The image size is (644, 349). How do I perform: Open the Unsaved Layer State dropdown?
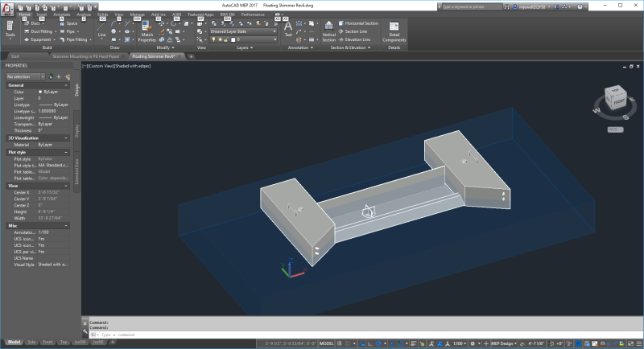point(243,31)
